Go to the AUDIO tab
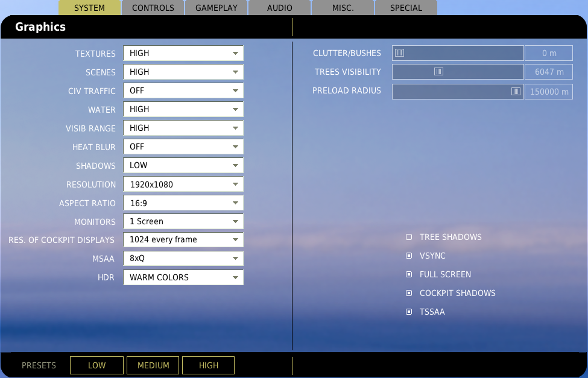 click(279, 7)
